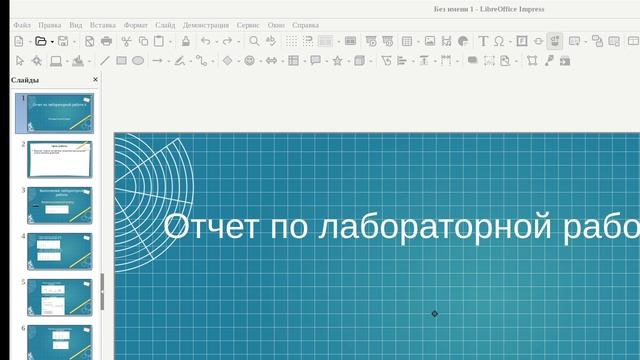
Task: Open the slide layout chooser
Action: coord(633,41)
